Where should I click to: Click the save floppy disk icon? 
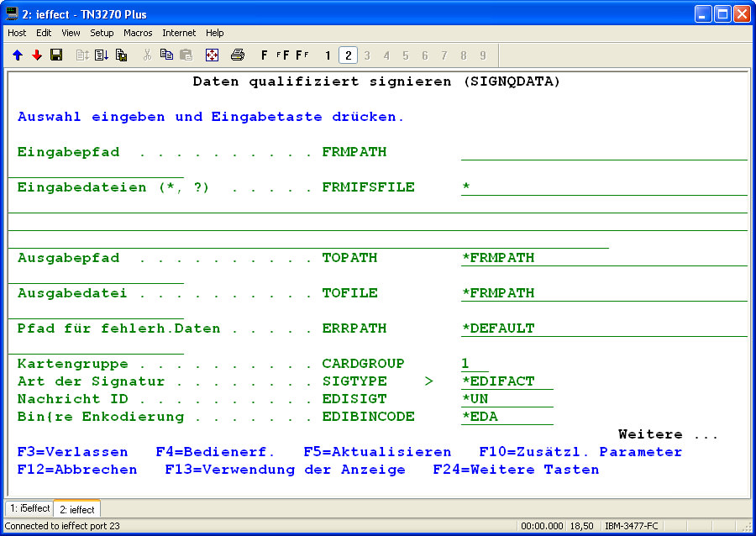pos(56,55)
